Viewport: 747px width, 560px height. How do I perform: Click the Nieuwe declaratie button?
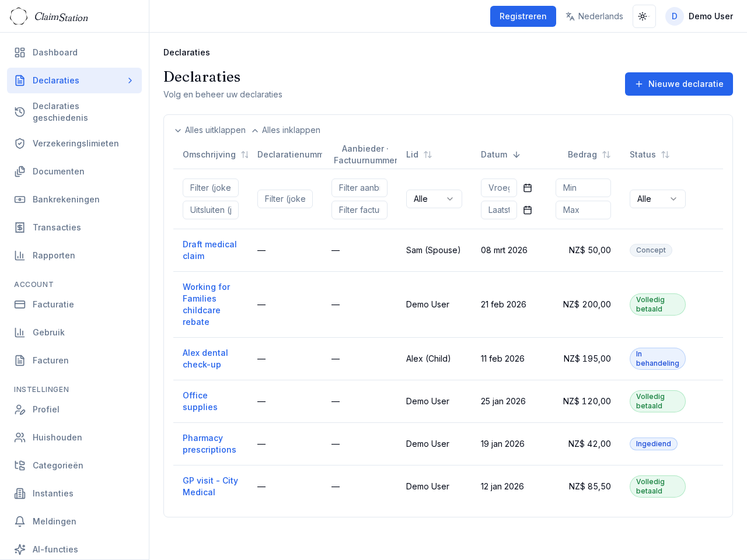coord(679,84)
